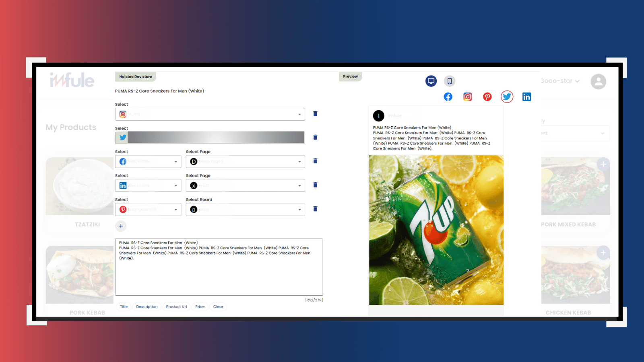Click the My Products heading

point(71,128)
